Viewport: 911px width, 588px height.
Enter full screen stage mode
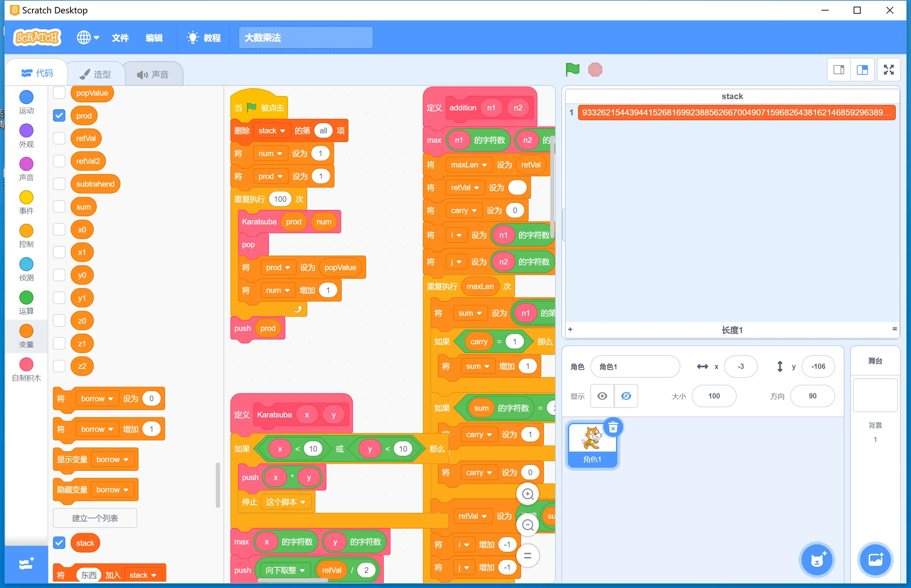(x=888, y=70)
